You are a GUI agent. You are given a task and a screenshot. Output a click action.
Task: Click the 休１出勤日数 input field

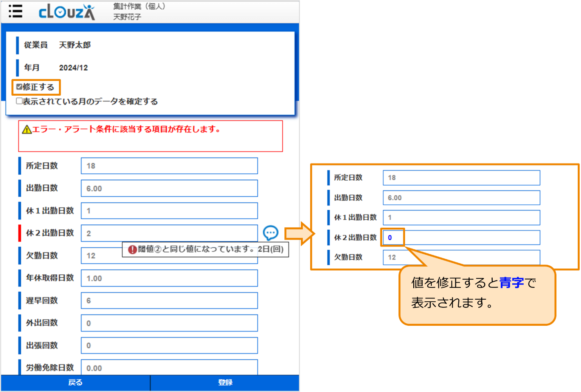[x=169, y=211]
